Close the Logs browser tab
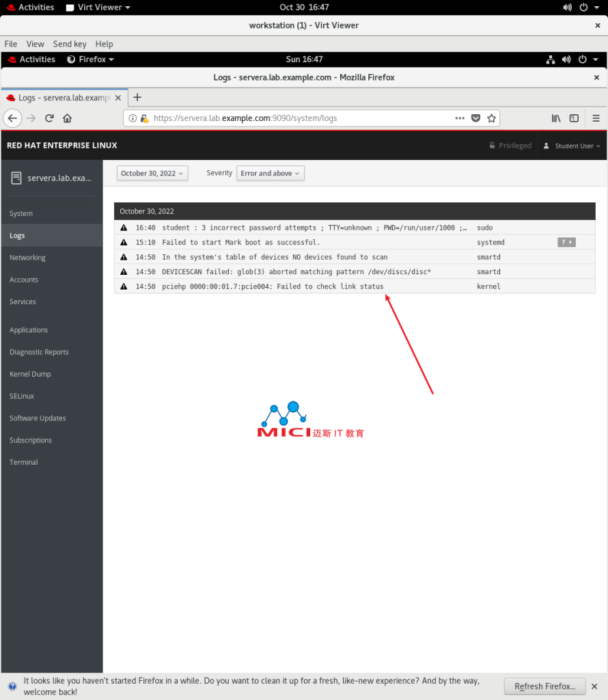 coord(118,98)
